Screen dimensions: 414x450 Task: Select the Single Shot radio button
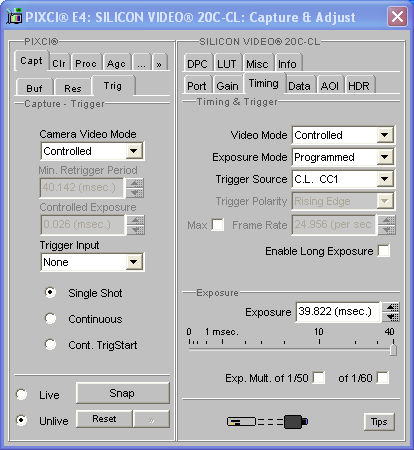point(50,293)
